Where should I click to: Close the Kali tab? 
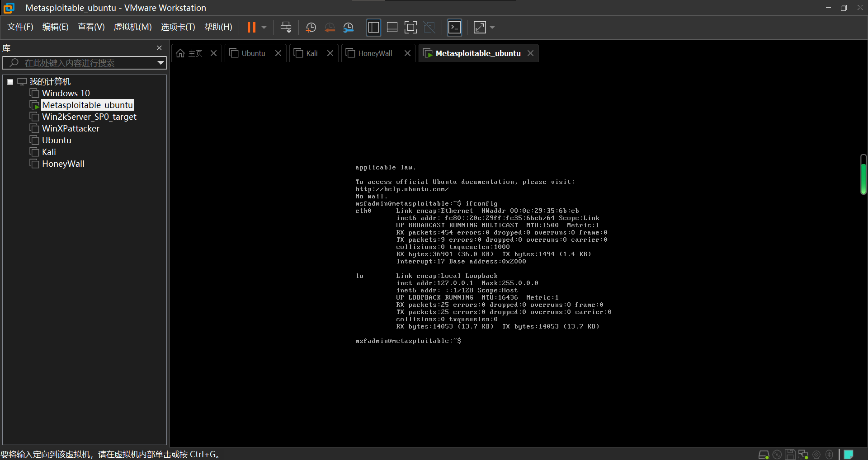pyautogui.click(x=330, y=53)
